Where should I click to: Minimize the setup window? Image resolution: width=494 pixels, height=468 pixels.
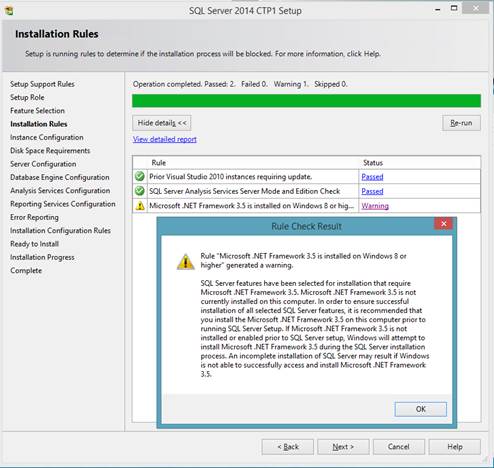(x=438, y=9)
